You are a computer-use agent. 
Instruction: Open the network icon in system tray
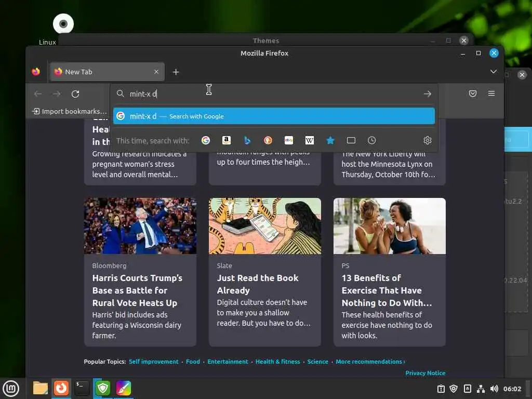click(481, 389)
